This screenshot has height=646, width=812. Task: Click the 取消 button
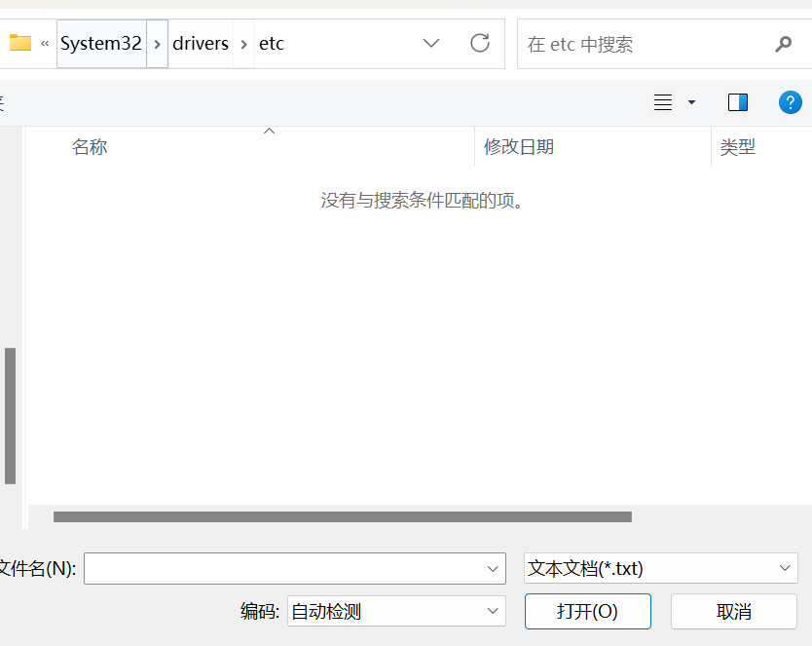pos(733,611)
